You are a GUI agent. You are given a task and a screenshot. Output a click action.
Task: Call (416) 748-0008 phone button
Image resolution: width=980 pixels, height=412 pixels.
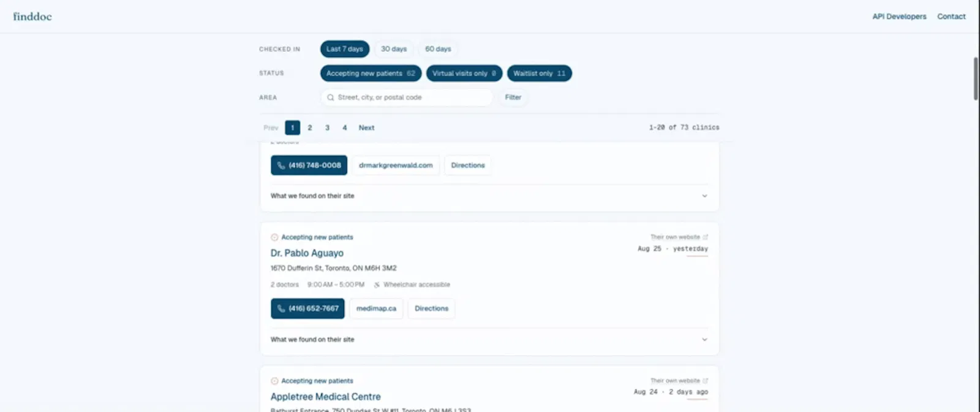pyautogui.click(x=309, y=165)
